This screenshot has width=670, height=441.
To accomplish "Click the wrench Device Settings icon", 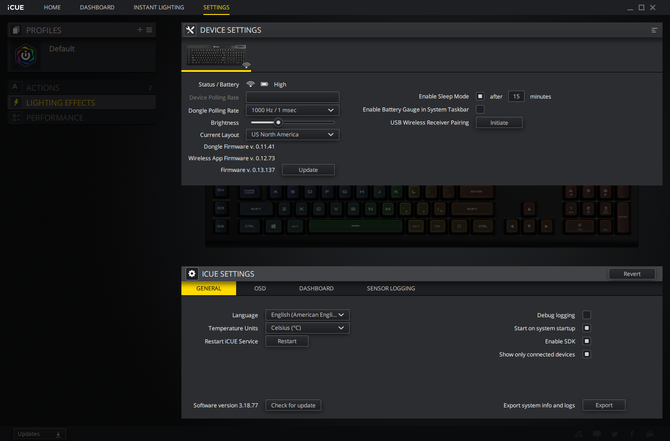I will click(190, 30).
